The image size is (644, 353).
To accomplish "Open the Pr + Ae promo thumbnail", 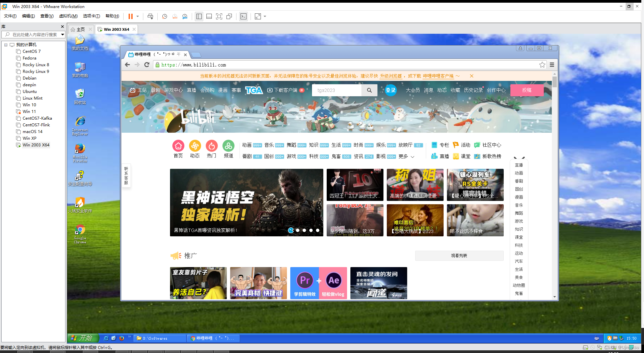I will (x=319, y=283).
